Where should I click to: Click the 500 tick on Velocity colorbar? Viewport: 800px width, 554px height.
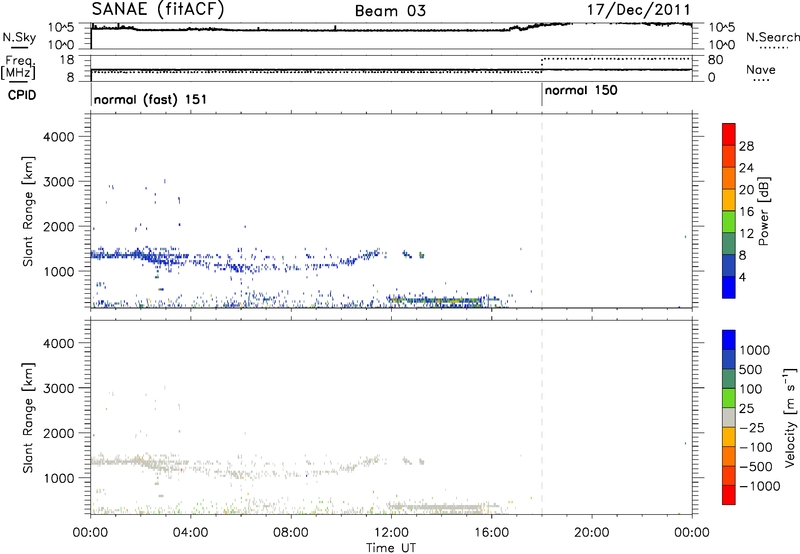[x=751, y=369]
